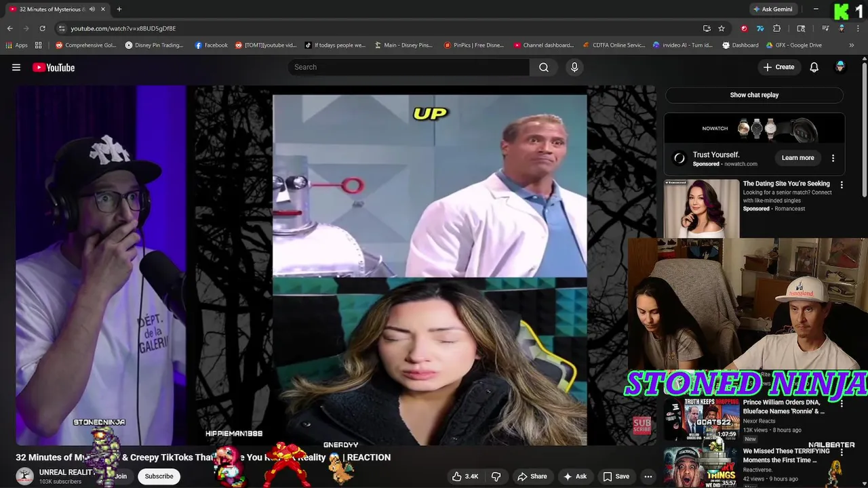This screenshot has width=868, height=488.
Task: Reload the YouTube page
Action: coord(42,28)
